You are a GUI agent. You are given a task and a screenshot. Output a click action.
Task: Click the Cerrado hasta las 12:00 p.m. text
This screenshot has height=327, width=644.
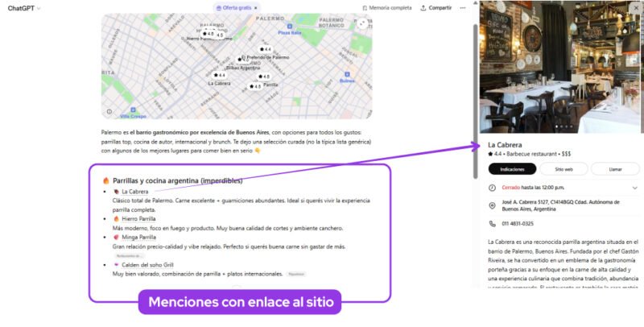click(533, 188)
